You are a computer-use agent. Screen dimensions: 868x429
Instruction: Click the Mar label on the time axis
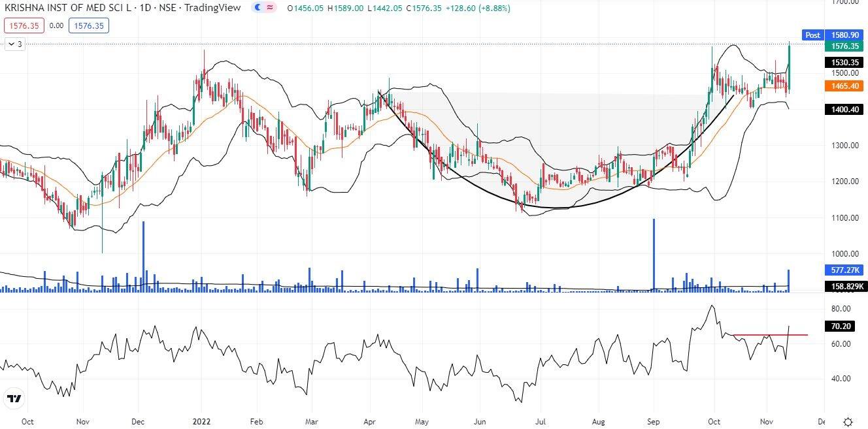312,421
